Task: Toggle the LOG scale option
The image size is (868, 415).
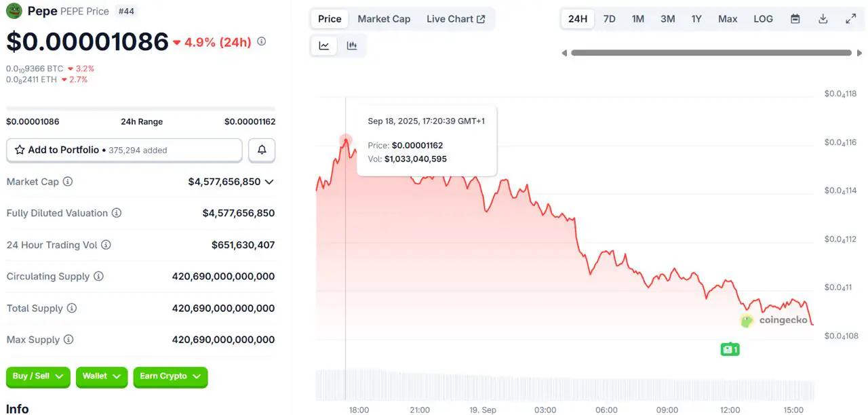Action: point(763,19)
